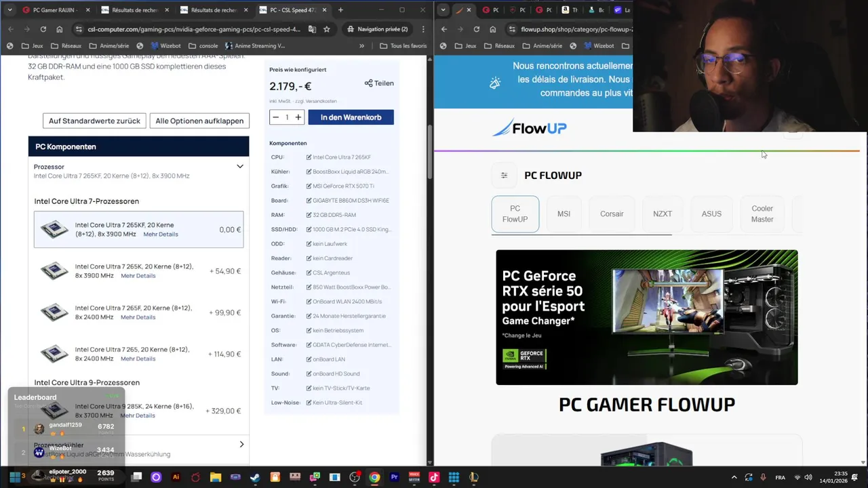Click edit icon beside GIGABYTE B860M board

tap(309, 201)
